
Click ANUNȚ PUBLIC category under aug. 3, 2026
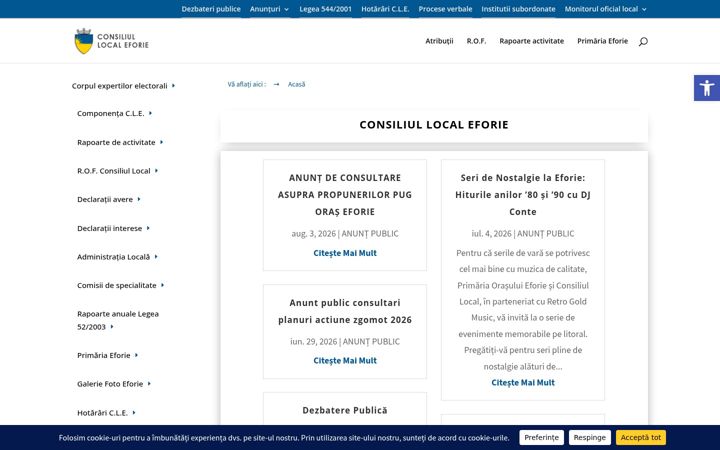click(370, 233)
